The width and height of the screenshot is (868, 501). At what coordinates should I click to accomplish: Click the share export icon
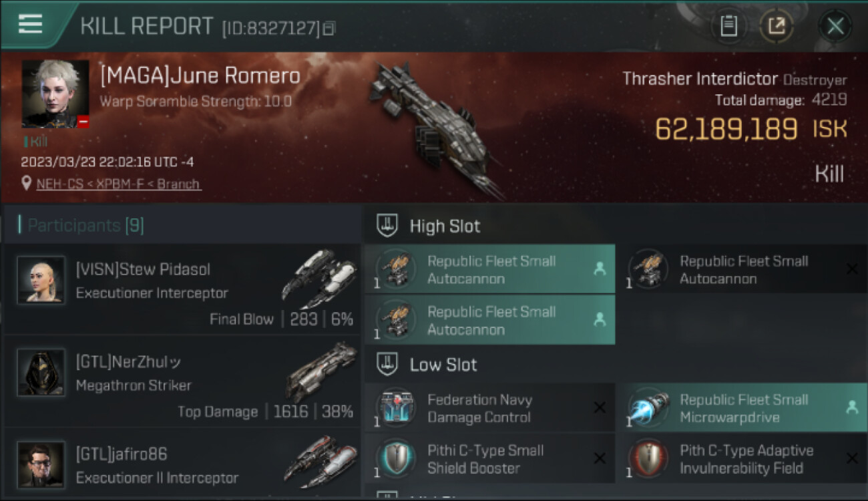point(776,27)
